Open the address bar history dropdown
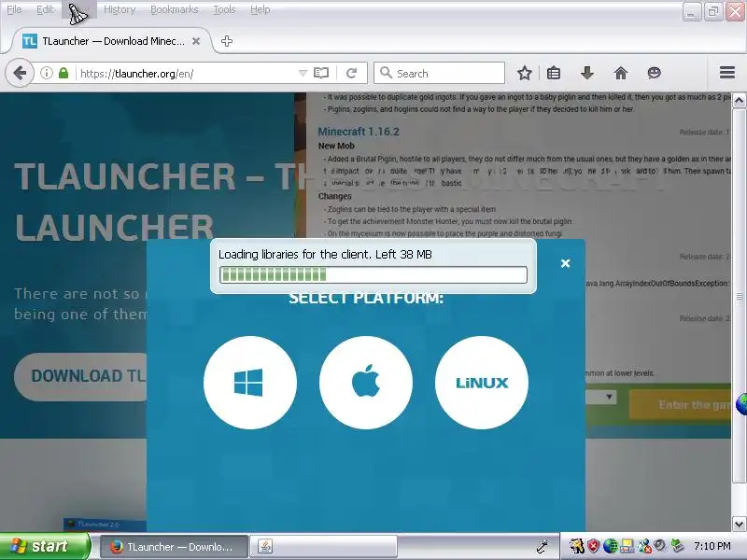747x560 pixels. click(303, 73)
